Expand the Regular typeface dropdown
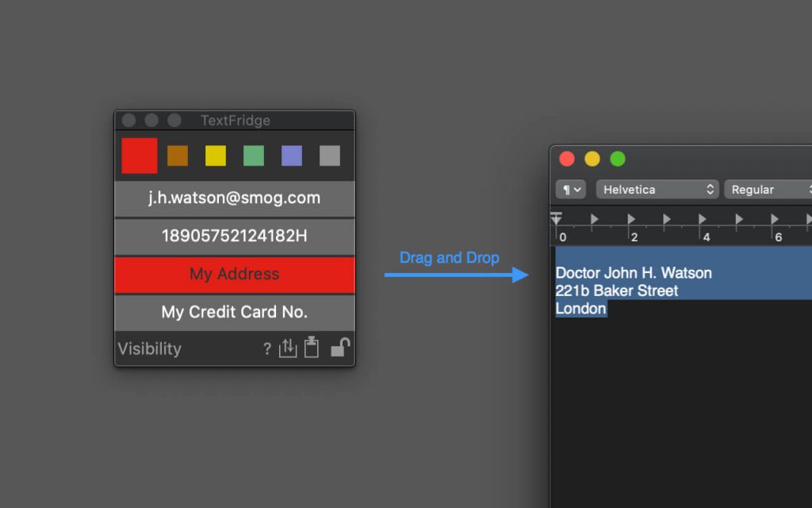This screenshot has height=508, width=812. (x=768, y=190)
